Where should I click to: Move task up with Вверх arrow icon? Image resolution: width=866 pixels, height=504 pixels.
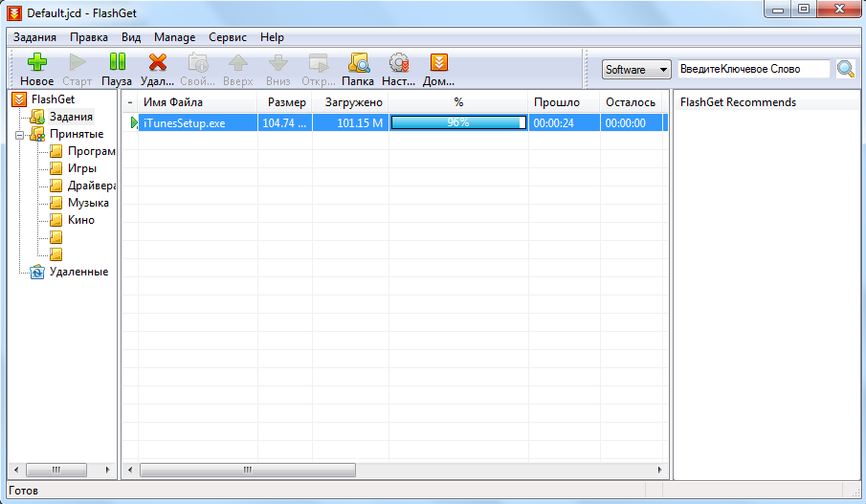point(238,62)
